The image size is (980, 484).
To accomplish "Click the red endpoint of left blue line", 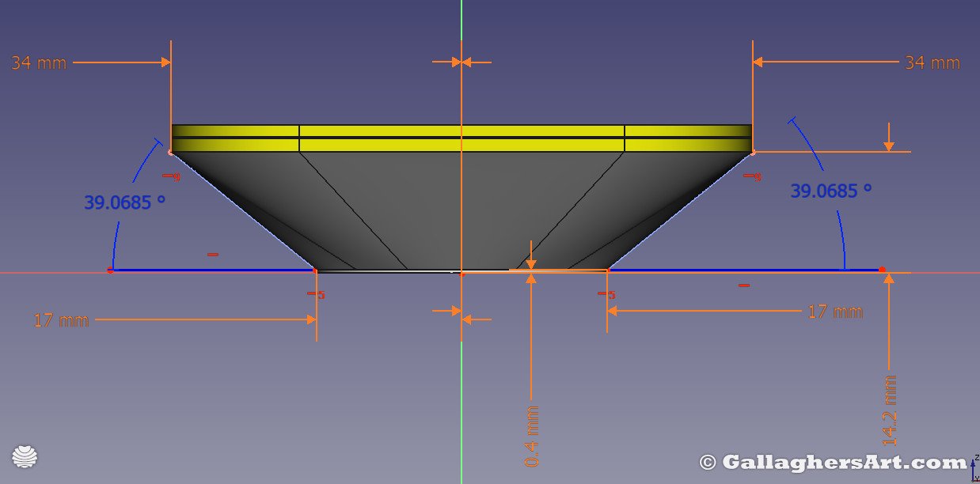I will coord(110,271).
